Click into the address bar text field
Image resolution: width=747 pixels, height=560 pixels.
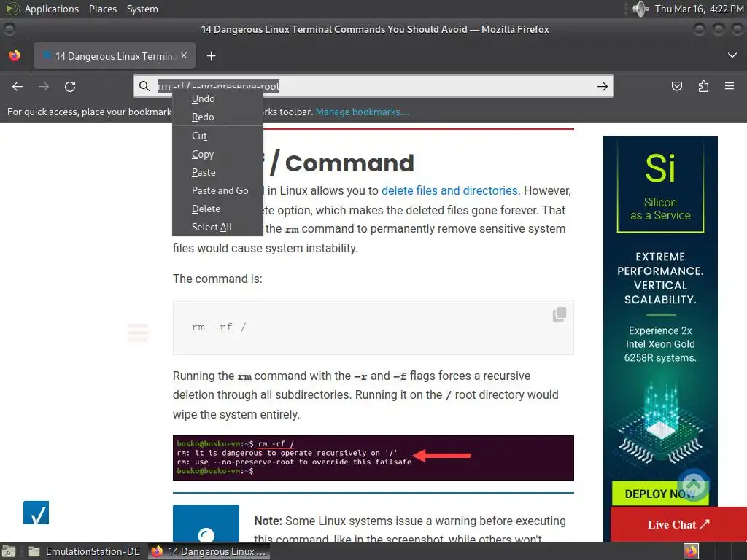click(373, 86)
